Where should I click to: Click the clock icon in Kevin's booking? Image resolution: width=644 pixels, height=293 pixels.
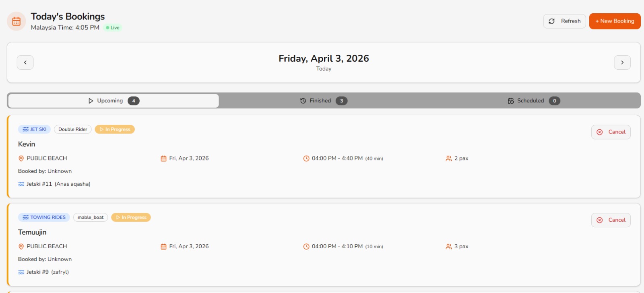(x=306, y=159)
